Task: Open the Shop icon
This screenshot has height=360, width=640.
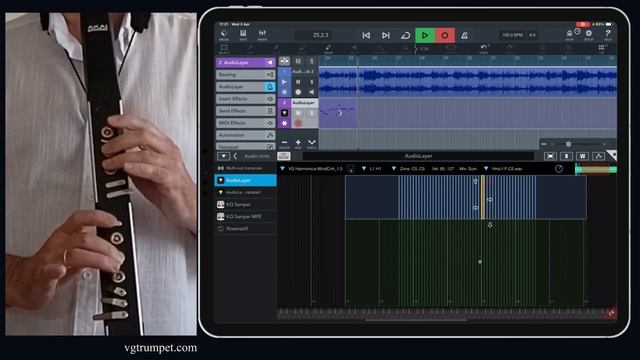Action: click(569, 35)
